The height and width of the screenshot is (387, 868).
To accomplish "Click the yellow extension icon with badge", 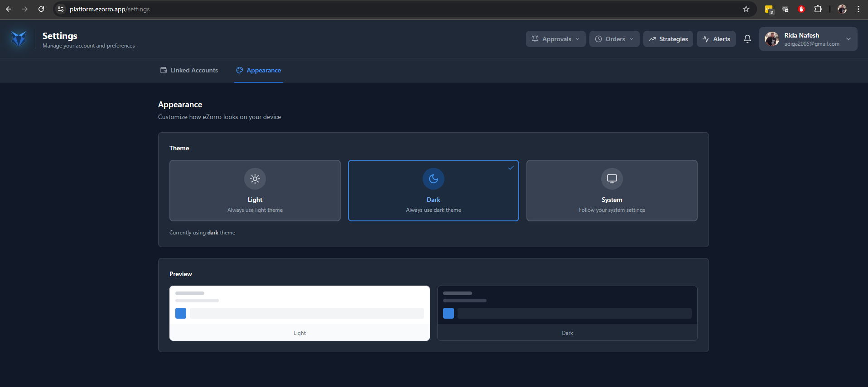I will click(x=769, y=10).
